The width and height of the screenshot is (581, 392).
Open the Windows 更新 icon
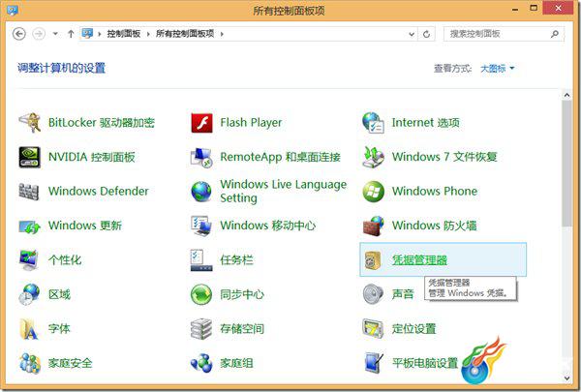(30, 226)
